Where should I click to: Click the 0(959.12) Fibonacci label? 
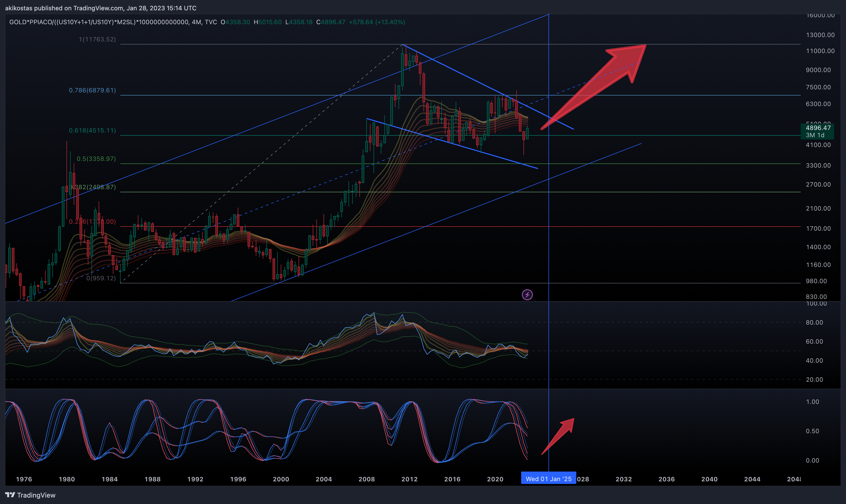[x=101, y=278]
